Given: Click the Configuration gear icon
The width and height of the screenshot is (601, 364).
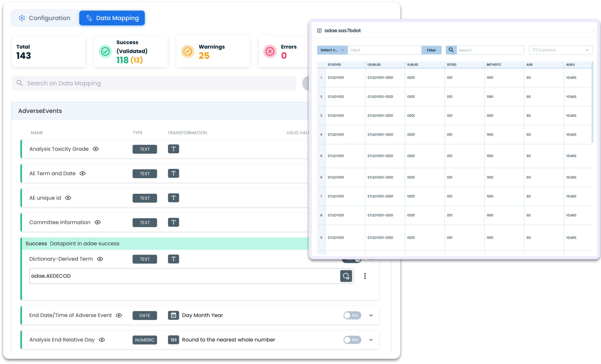Looking at the screenshot, I should 22,18.
